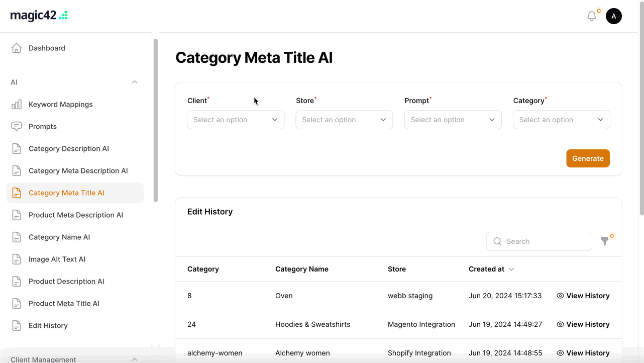Collapse the AI sidebar section

[134, 82]
